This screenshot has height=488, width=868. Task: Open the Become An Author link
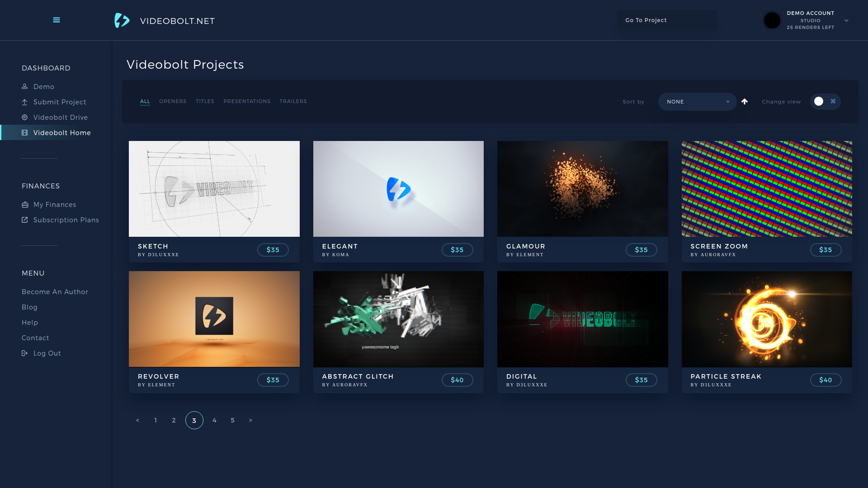pos(55,292)
